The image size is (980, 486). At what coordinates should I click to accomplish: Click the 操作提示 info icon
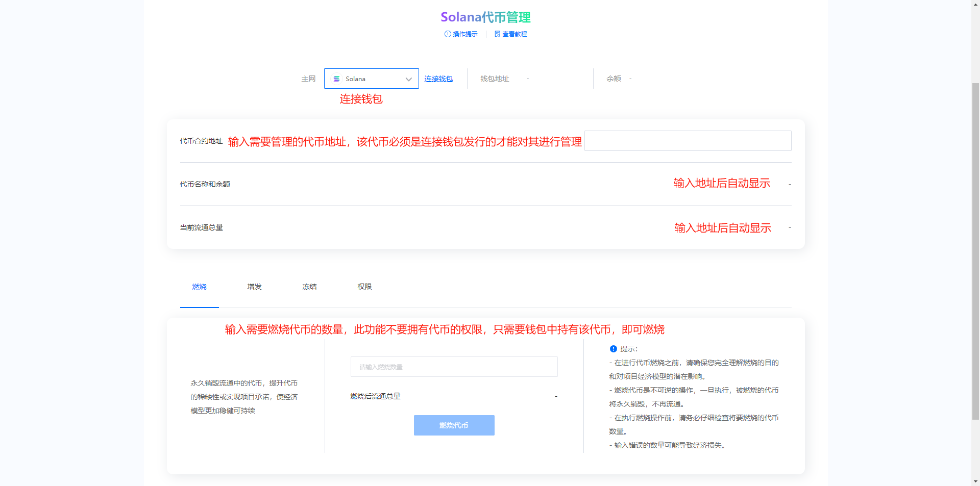tap(448, 34)
